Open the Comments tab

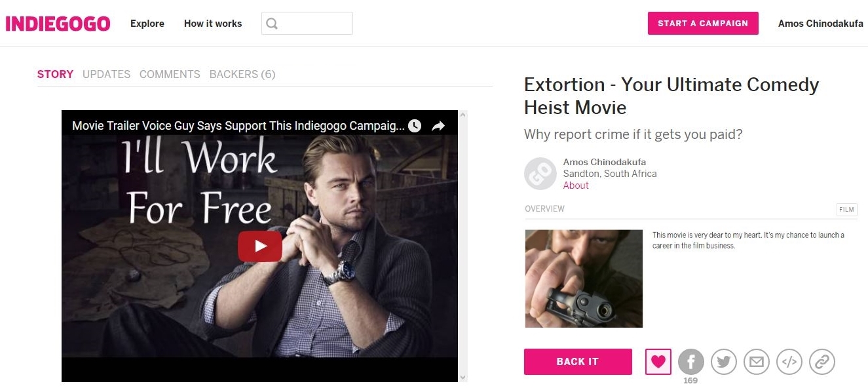click(x=170, y=74)
